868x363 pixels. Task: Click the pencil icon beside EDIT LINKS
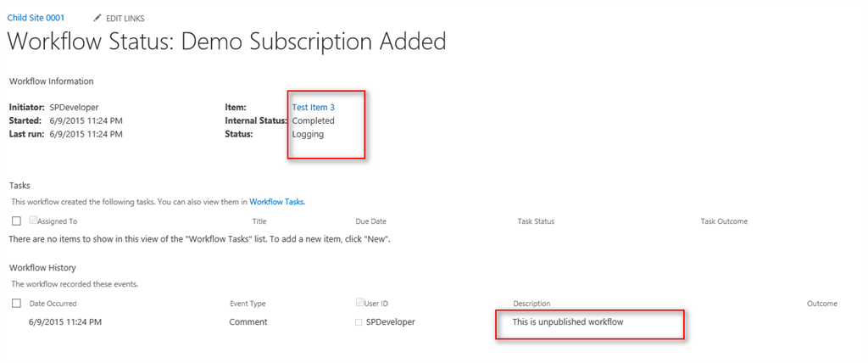pos(97,18)
